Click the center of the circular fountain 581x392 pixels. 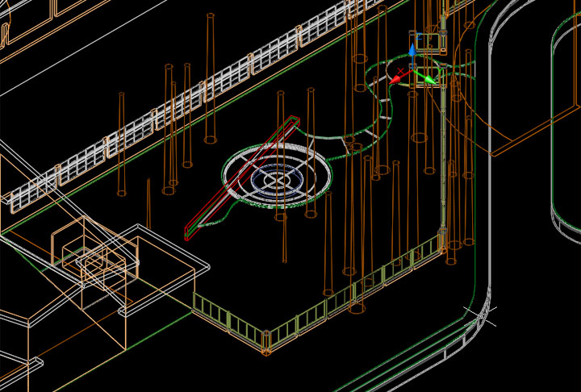[278, 174]
